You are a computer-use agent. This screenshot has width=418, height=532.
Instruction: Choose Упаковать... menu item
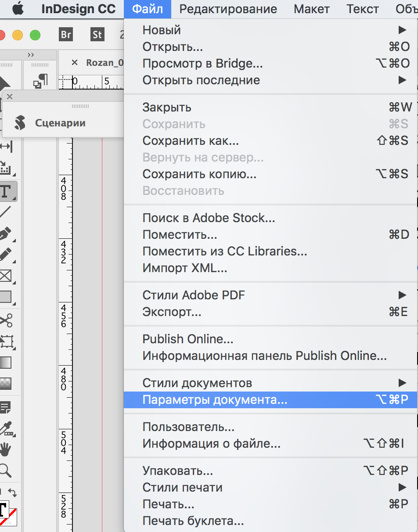pyautogui.click(x=270, y=471)
